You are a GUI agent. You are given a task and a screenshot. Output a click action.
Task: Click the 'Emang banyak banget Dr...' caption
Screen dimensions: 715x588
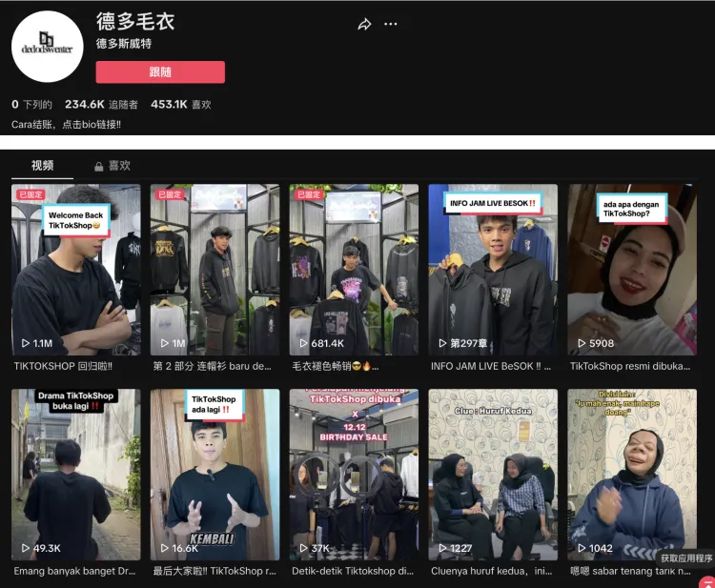[74, 571]
